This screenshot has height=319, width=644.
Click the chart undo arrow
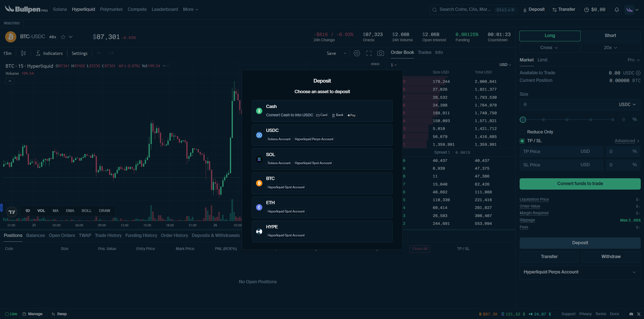99,53
